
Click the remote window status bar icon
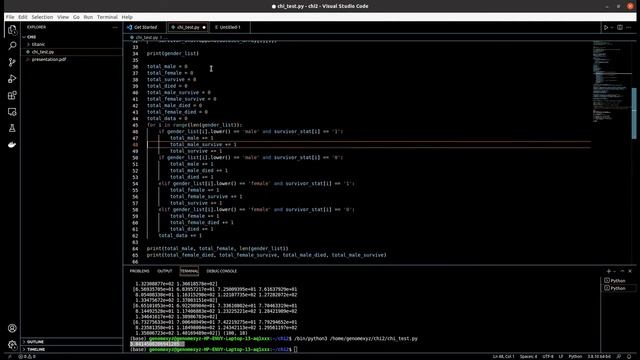click(10, 356)
